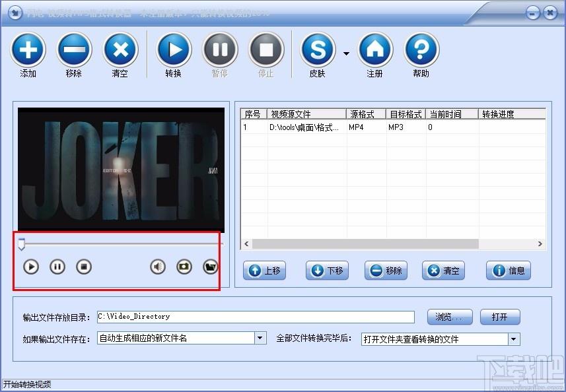The image size is (566, 392).
Task: Click the preview seek slider handle
Action: pyautogui.click(x=22, y=244)
